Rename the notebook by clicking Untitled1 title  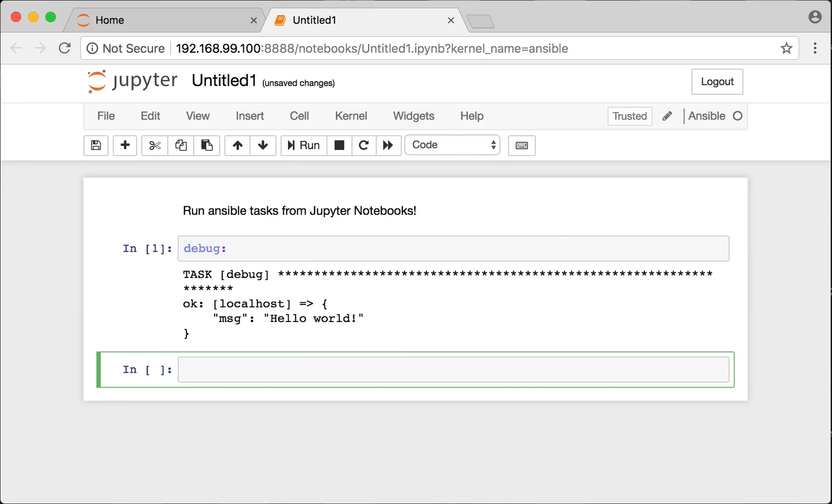click(x=224, y=81)
